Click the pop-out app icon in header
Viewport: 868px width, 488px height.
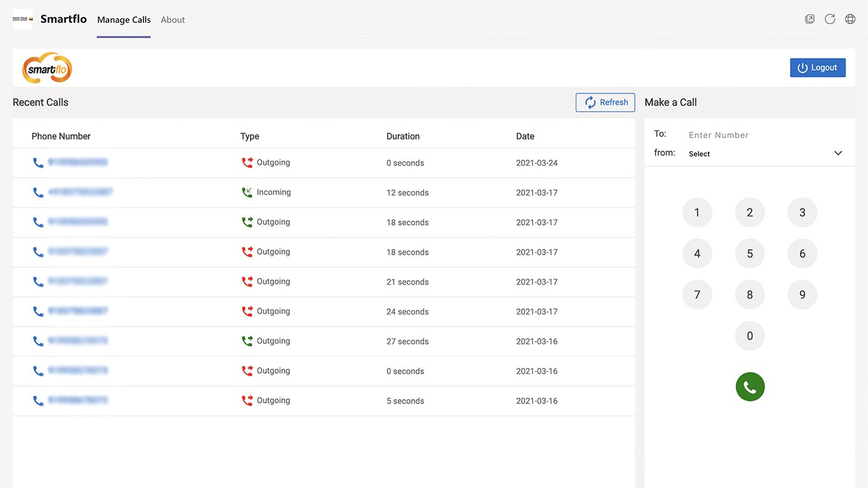(x=810, y=19)
